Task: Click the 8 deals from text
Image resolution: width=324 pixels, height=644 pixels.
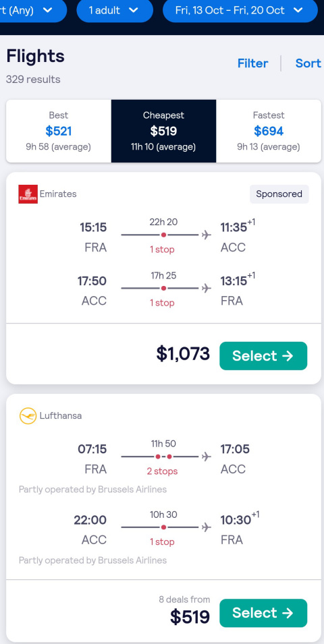Action: coord(184,599)
